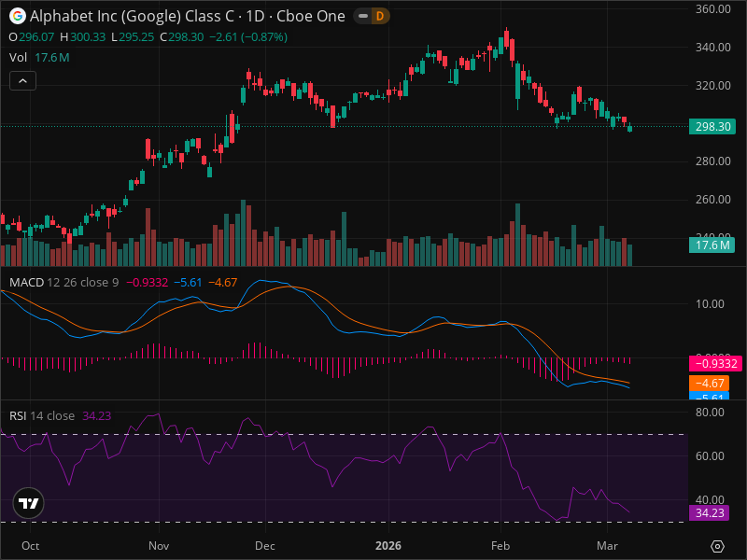Viewport: 747px width, 560px height.
Task: Click the 360.00 price level on the scale
Action: tap(712, 9)
